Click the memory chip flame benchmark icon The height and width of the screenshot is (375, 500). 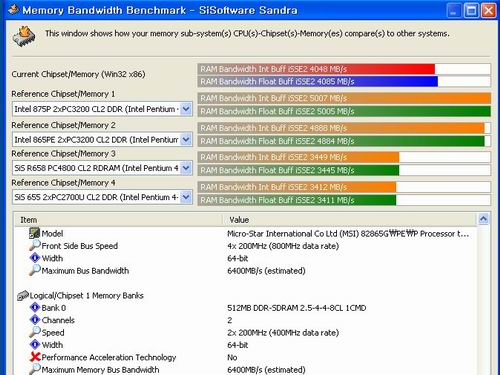point(24,36)
